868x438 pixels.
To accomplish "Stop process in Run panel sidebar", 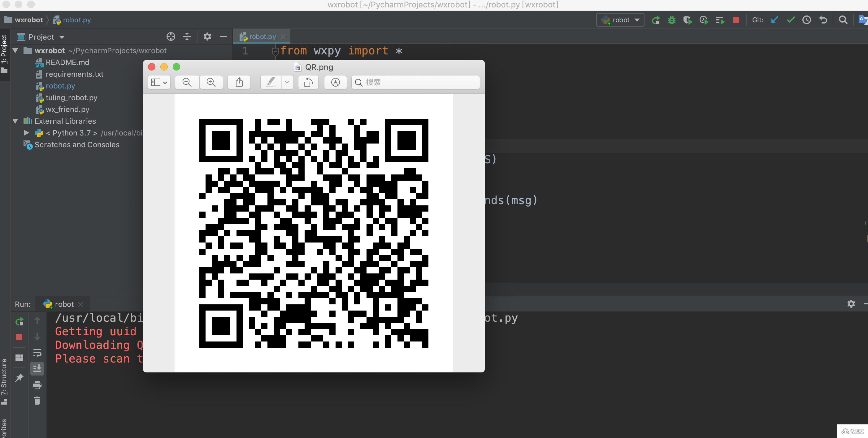I will pyautogui.click(x=19, y=337).
